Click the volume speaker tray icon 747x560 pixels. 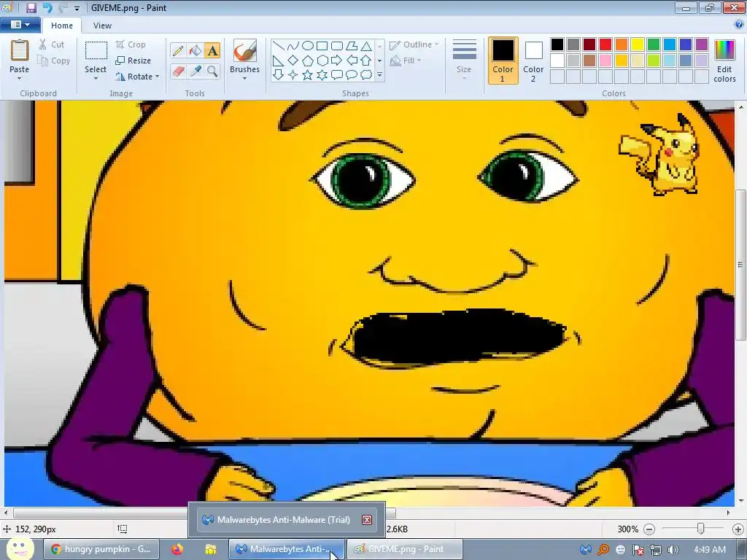pyautogui.click(x=673, y=550)
